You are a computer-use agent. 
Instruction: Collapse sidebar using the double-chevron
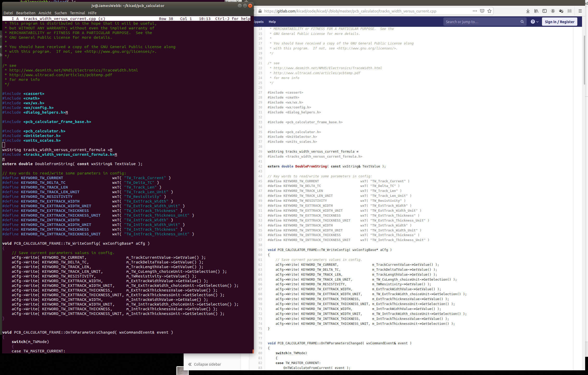[x=190, y=364]
